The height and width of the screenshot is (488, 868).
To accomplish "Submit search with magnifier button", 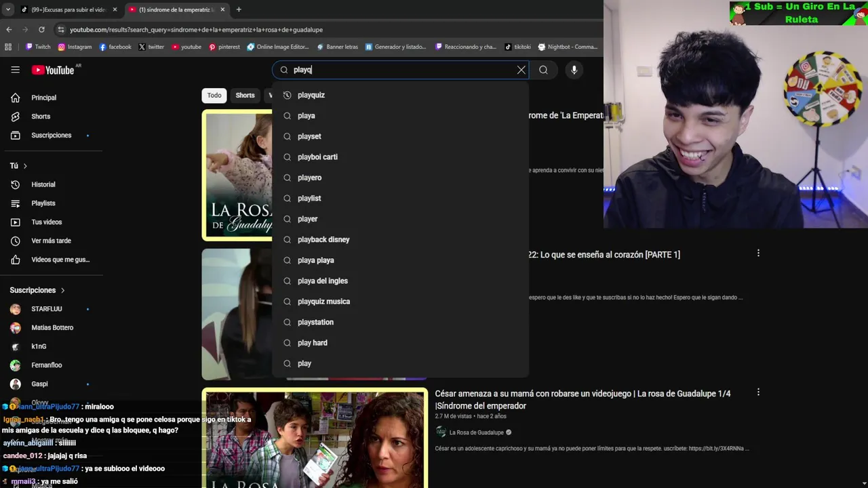I will [543, 70].
